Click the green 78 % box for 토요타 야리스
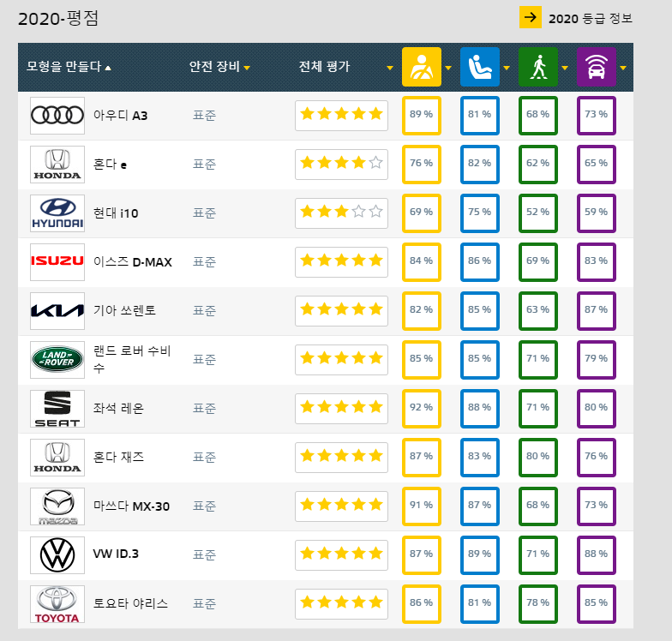This screenshot has height=641, width=672. pyautogui.click(x=538, y=604)
